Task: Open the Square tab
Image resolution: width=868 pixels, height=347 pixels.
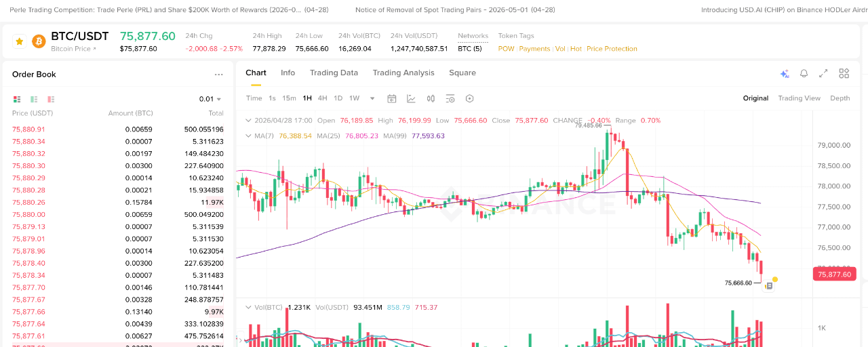Action: (462, 73)
